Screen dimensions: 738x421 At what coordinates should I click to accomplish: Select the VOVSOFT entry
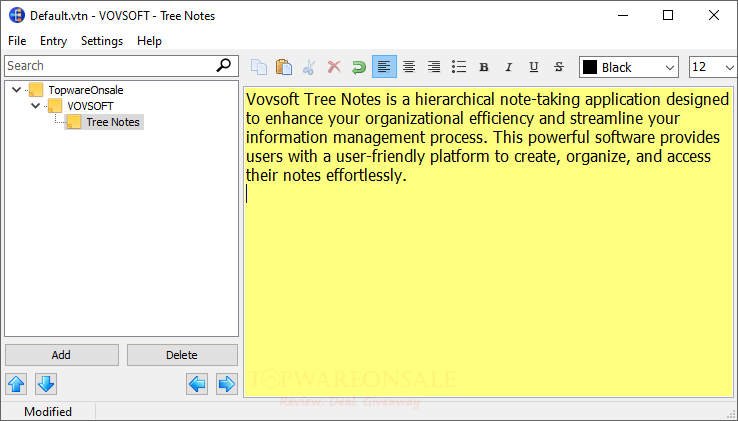tap(90, 106)
